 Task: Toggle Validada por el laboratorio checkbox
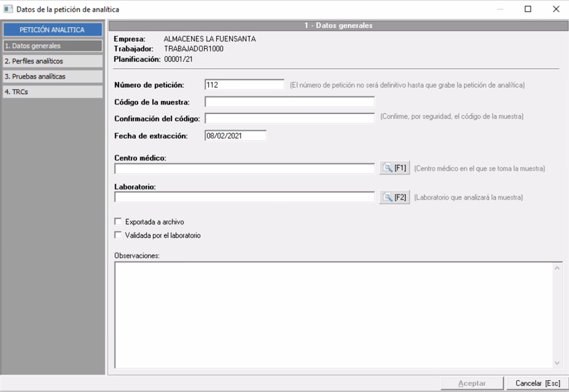117,235
